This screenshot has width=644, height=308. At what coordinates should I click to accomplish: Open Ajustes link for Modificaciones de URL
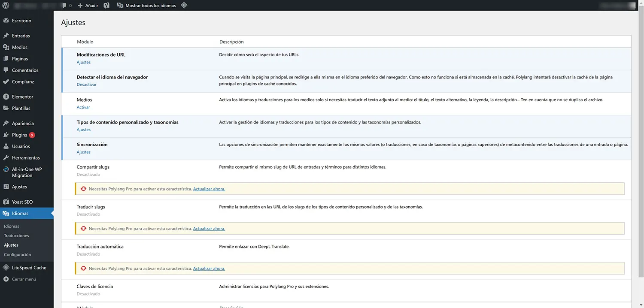click(83, 63)
